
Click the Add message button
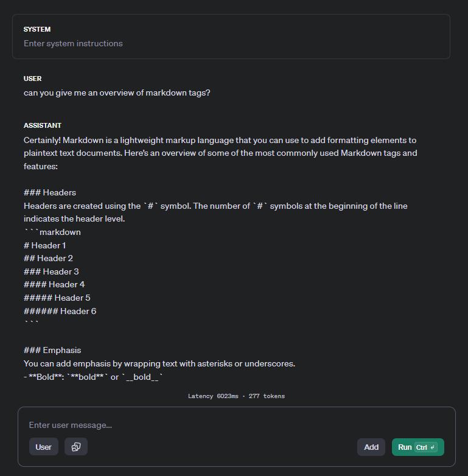pos(371,447)
